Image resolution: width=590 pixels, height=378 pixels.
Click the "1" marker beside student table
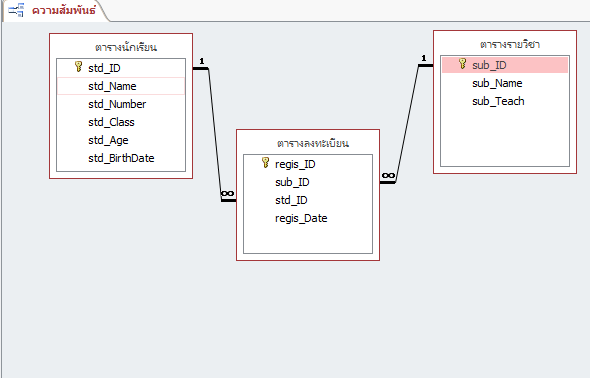(202, 61)
